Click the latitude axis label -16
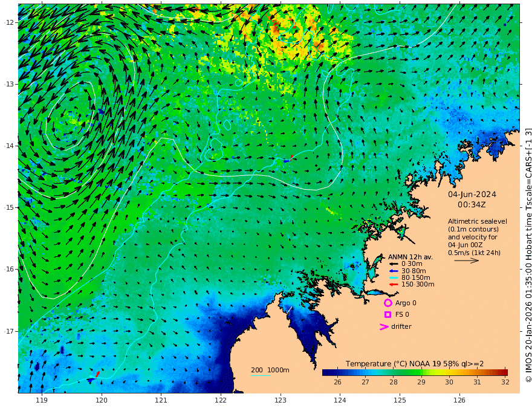 click(x=9, y=269)
